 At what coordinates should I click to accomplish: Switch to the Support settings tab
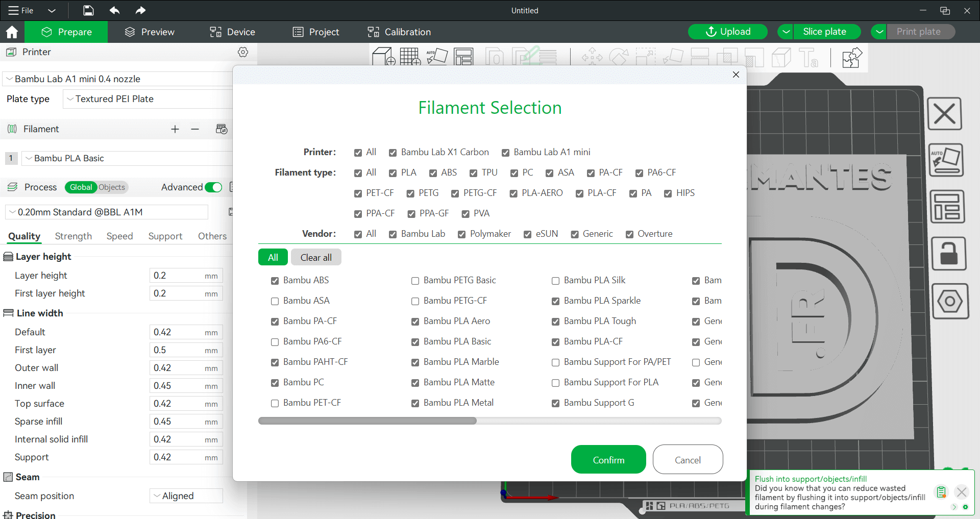pos(165,236)
